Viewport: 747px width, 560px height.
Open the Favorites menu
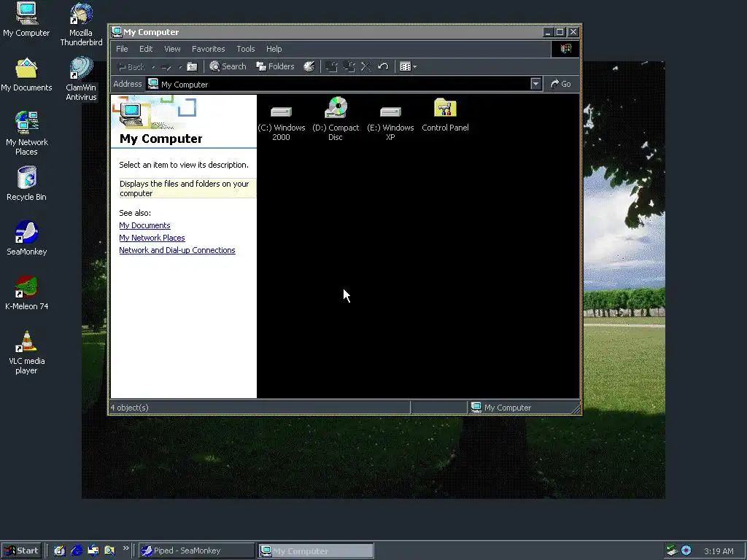tap(208, 49)
